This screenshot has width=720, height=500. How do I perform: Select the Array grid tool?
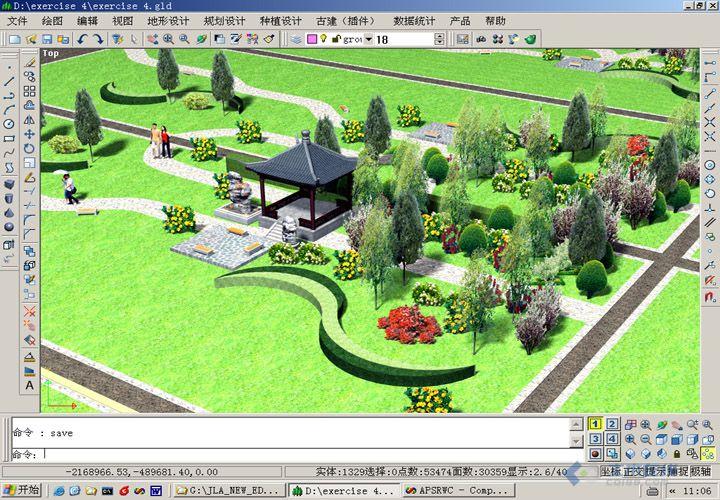coord(29,91)
